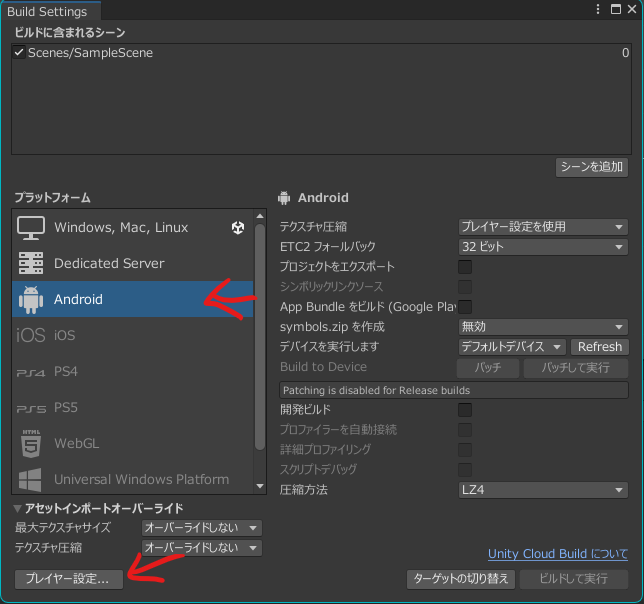This screenshot has height=604, width=644.
Task: Click the ビルドして実行 button
Action: tap(574, 579)
